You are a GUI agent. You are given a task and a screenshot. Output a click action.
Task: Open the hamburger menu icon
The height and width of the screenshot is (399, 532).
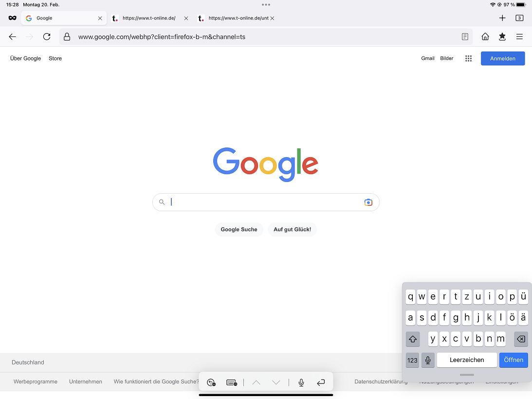click(x=519, y=36)
